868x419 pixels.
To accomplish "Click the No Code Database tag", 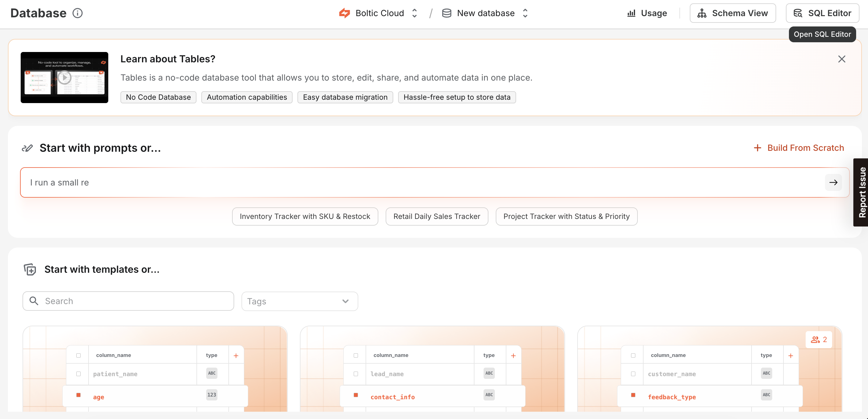I will 158,97.
